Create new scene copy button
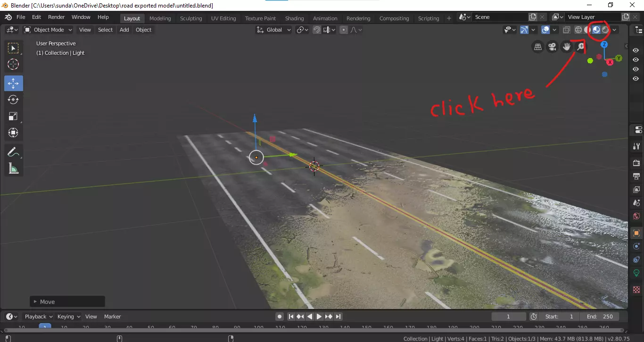The height and width of the screenshot is (342, 644). point(533,17)
